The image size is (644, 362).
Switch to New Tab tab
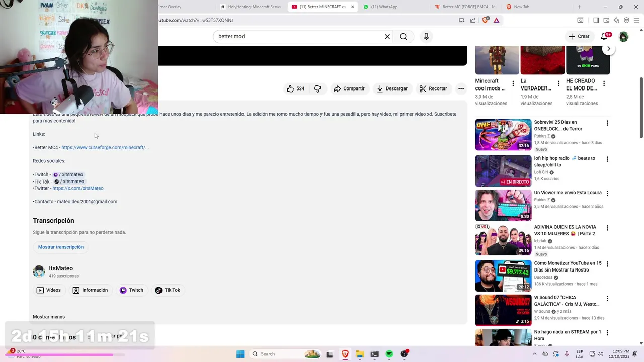pyautogui.click(x=536, y=7)
